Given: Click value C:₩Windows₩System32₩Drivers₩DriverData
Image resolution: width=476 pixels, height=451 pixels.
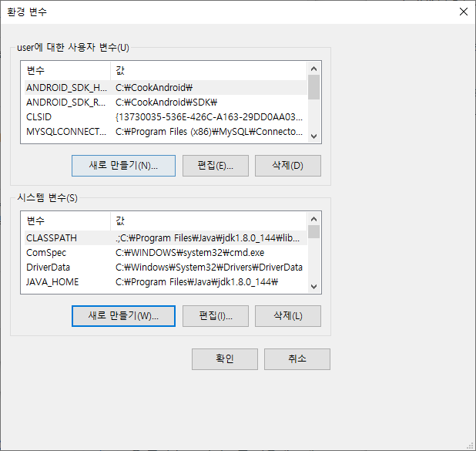Looking at the screenshot, I should coord(209,268).
